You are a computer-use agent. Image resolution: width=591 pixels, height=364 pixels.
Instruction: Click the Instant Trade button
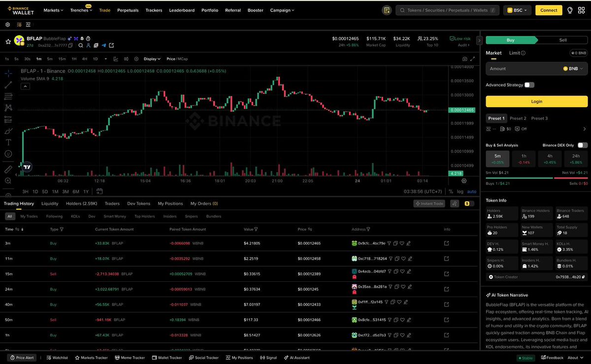pyautogui.click(x=430, y=203)
